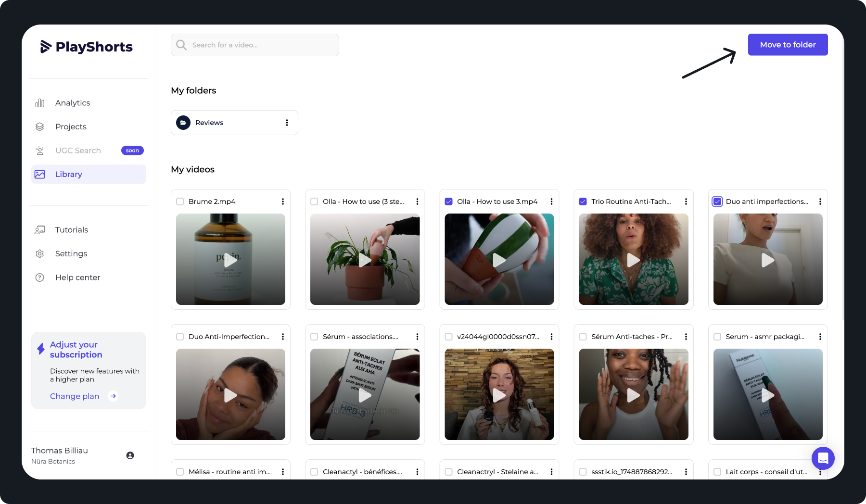The height and width of the screenshot is (504, 866).
Task: Play the Sérum Anti-taches video
Action: 634,395
